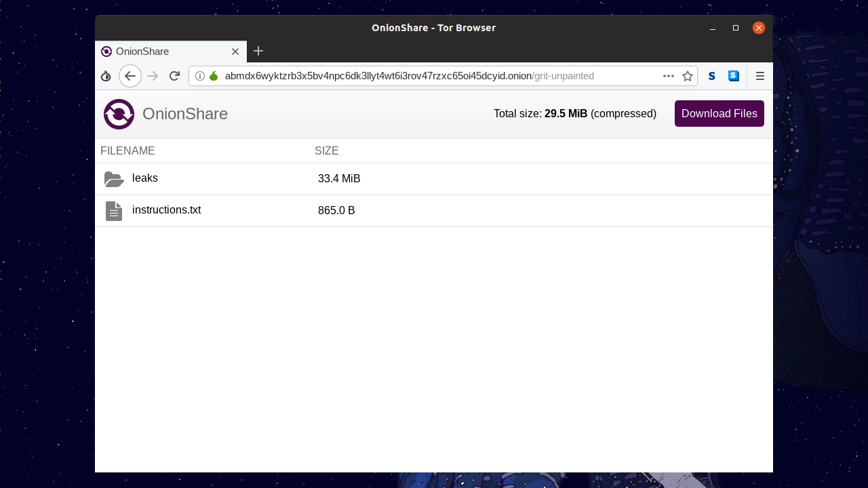The width and height of the screenshot is (868, 488).
Task: Close the OnionShare tab
Action: [x=235, y=52]
